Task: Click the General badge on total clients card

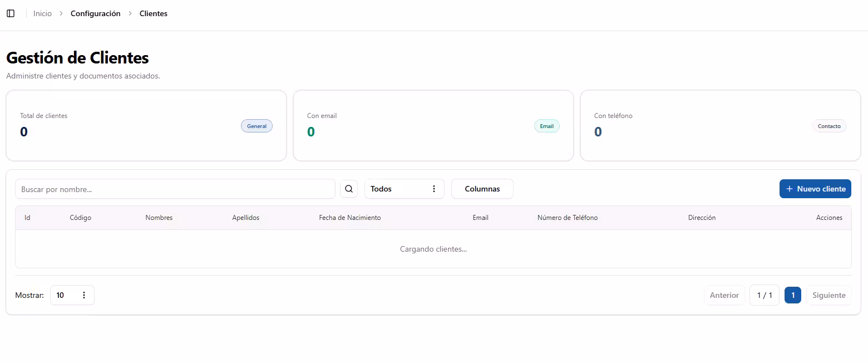Action: [x=257, y=126]
